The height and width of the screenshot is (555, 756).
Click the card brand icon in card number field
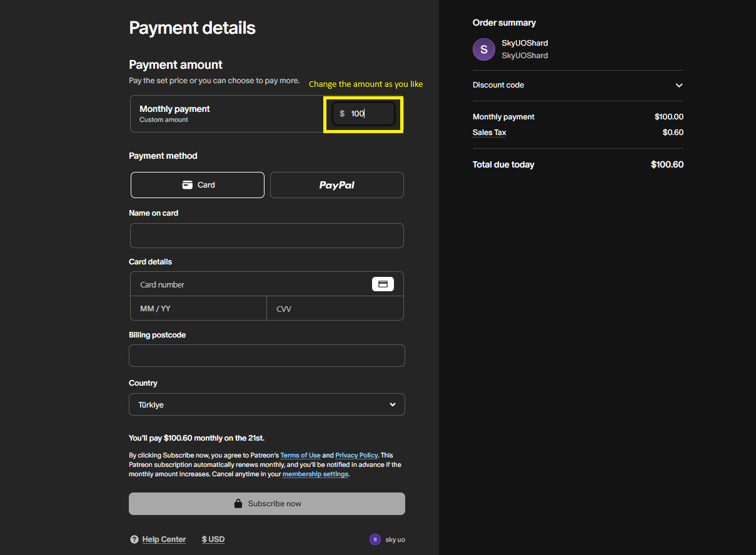tap(383, 284)
